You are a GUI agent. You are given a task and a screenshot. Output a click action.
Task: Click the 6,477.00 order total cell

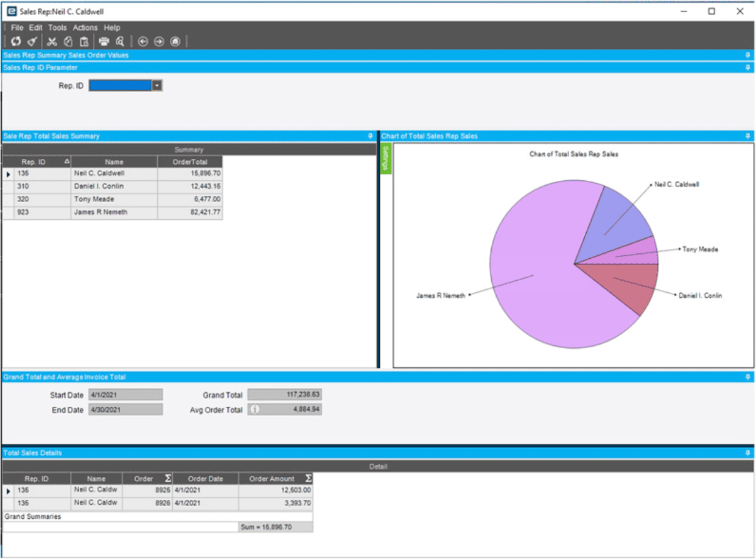(190, 199)
